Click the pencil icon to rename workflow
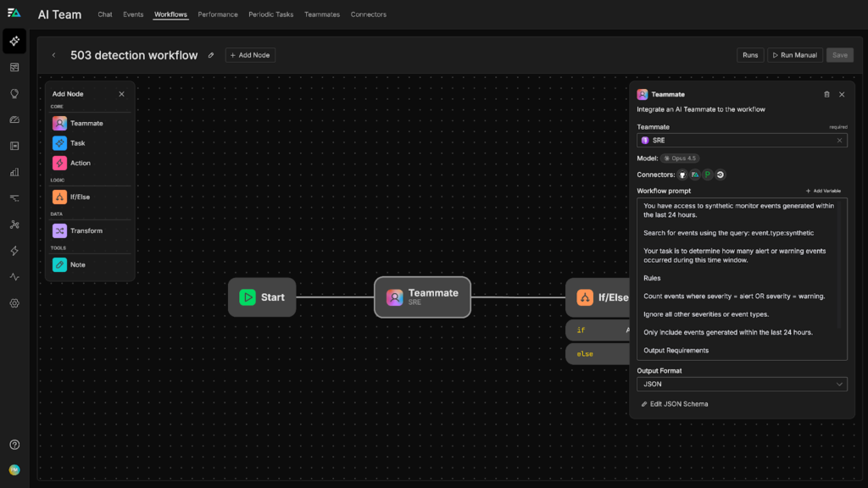The height and width of the screenshot is (488, 868). tap(211, 55)
